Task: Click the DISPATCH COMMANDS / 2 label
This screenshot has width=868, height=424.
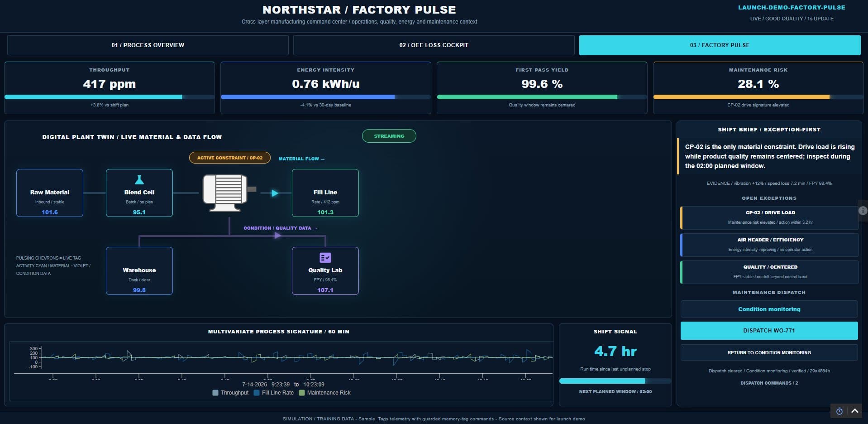Action: [x=769, y=383]
